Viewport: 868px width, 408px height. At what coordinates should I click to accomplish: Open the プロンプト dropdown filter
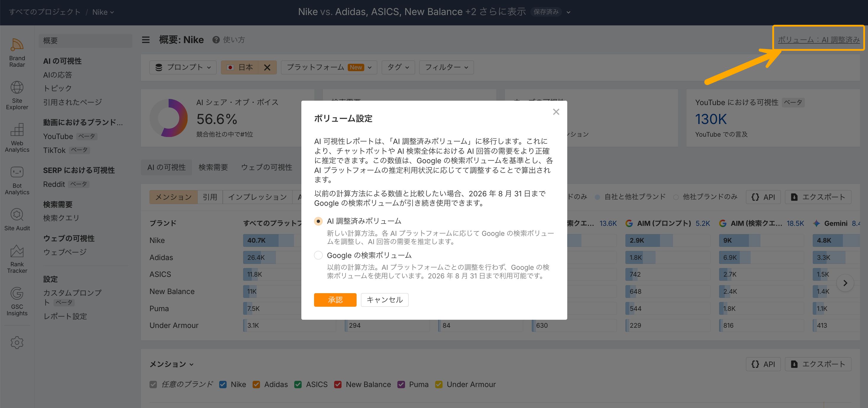click(x=183, y=67)
